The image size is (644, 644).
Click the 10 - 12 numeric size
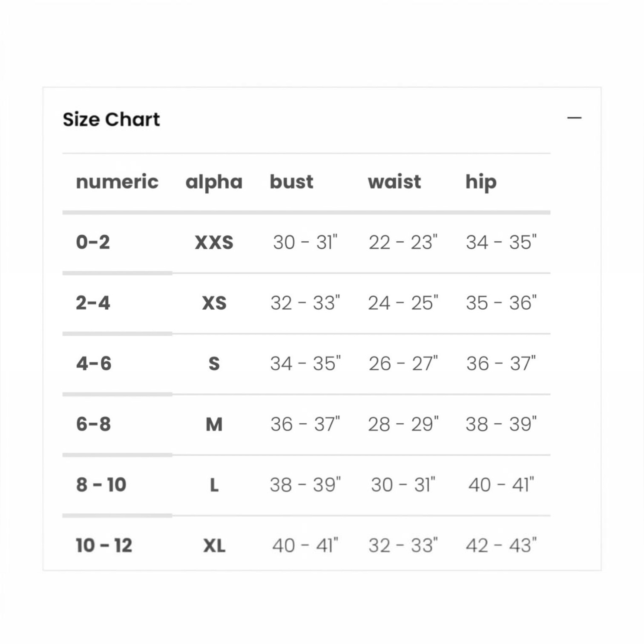[104, 545]
